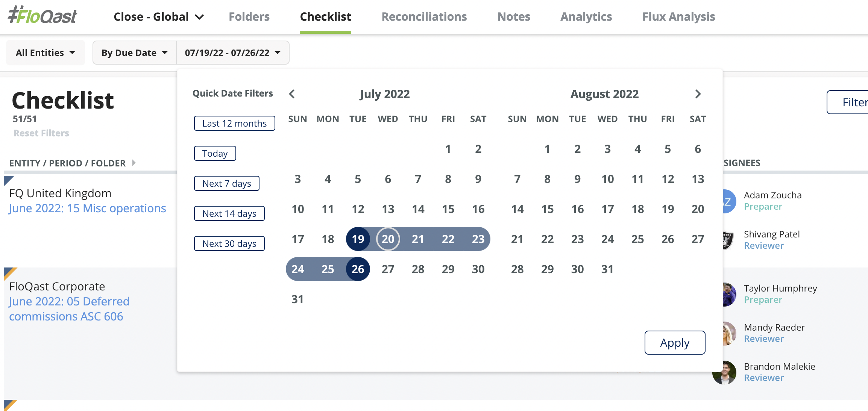The height and width of the screenshot is (411, 868).
Task: Click Mandy Raeder assignee name
Action: [x=774, y=327]
